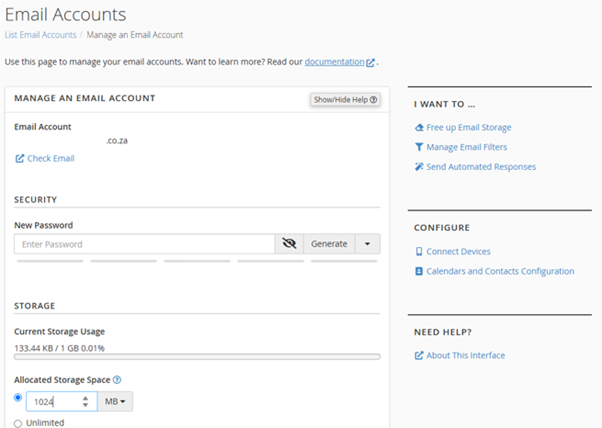The image size is (602, 428).
Task: Open Connect Devices
Action: point(458,251)
